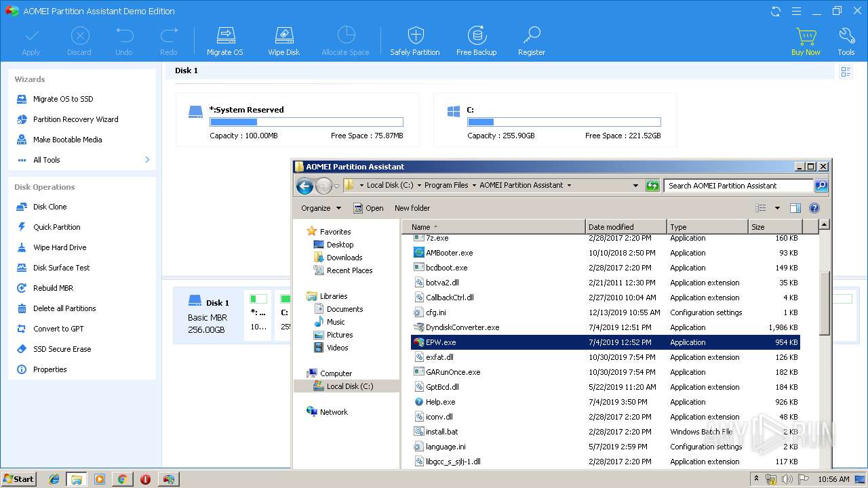Click Program Files breadcrumb segment
This screenshot has width=868, height=488.
(x=446, y=186)
